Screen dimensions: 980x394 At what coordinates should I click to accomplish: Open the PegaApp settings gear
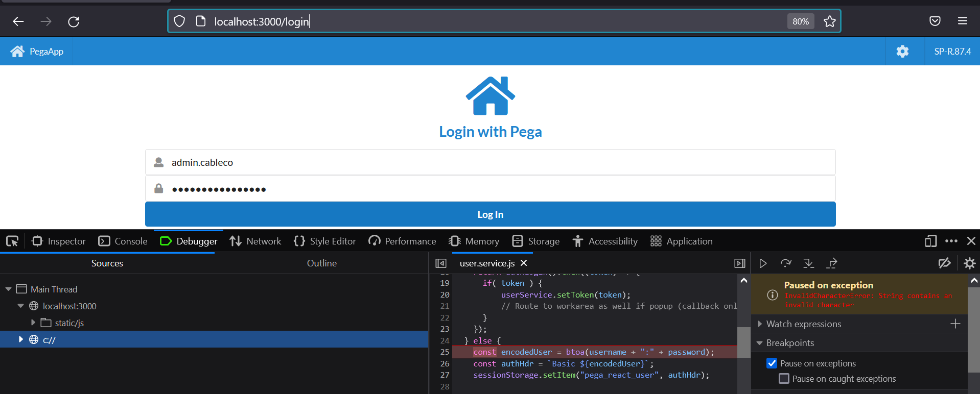coord(903,51)
